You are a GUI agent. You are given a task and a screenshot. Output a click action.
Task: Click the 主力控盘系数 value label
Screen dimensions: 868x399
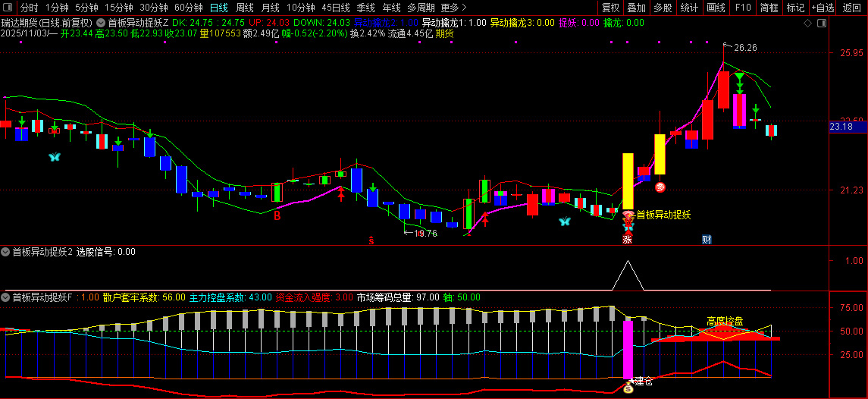pos(230,297)
